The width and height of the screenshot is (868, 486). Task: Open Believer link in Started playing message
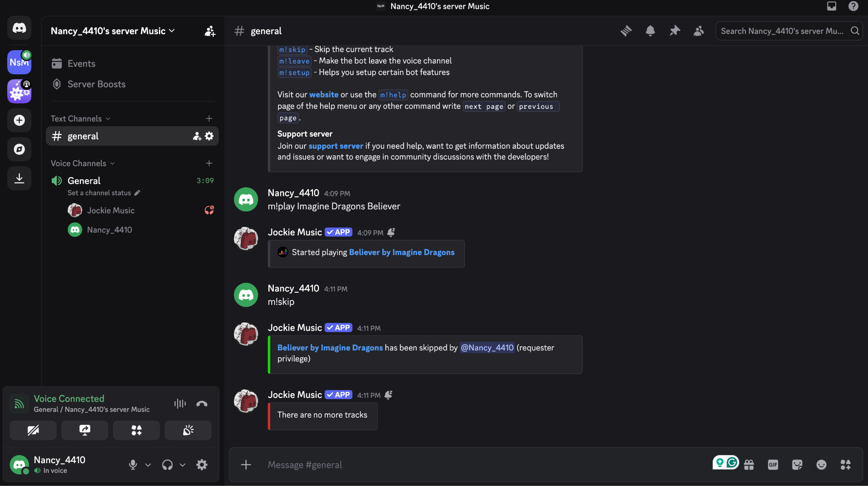click(401, 253)
